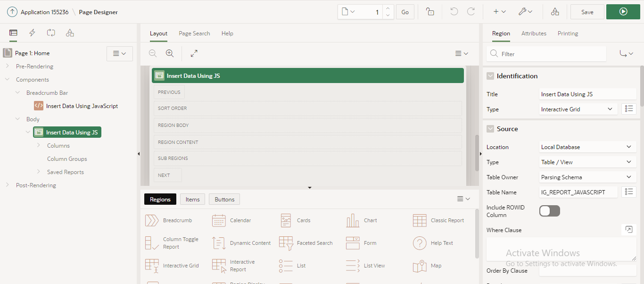Click the Filter properties search field
The width and height of the screenshot is (644, 284).
[546, 54]
